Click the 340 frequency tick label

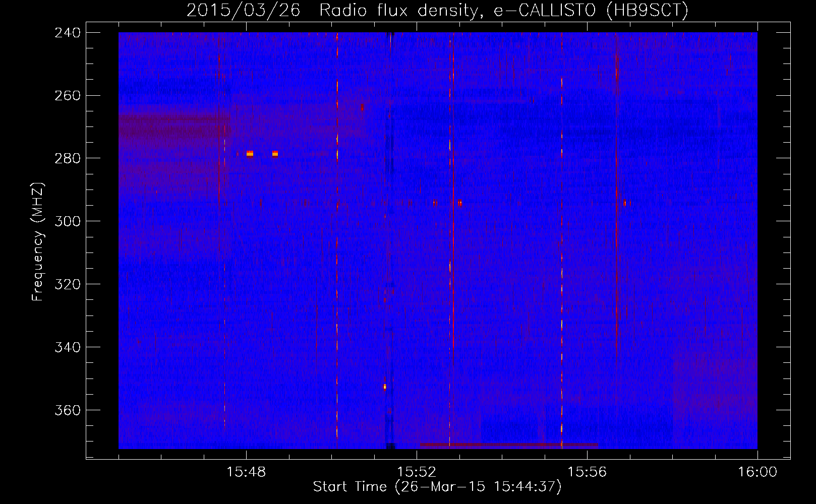coord(68,348)
